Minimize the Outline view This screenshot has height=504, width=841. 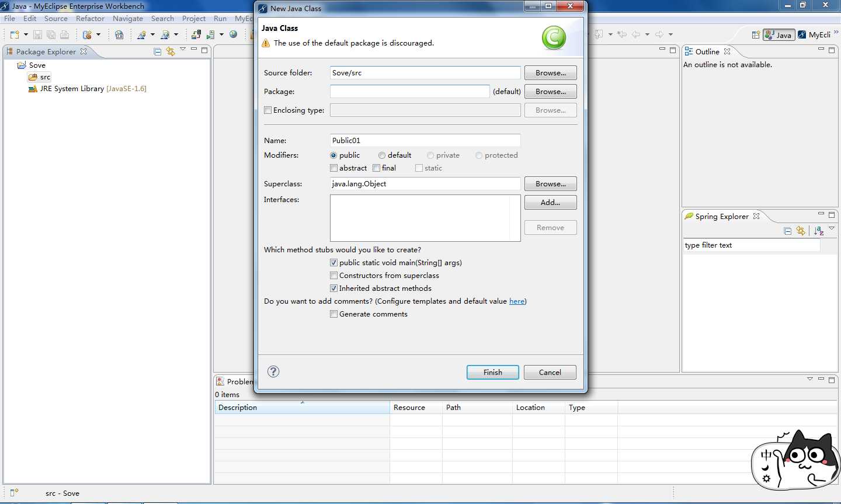(x=821, y=50)
